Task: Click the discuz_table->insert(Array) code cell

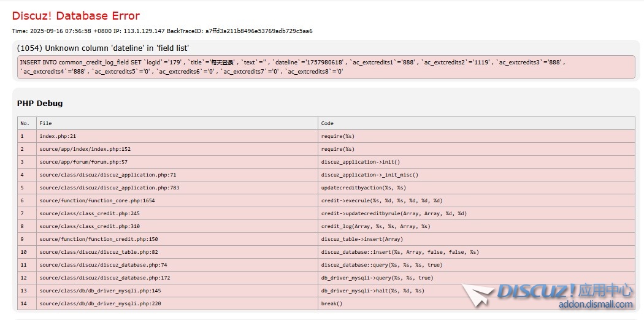Action: (x=362, y=239)
